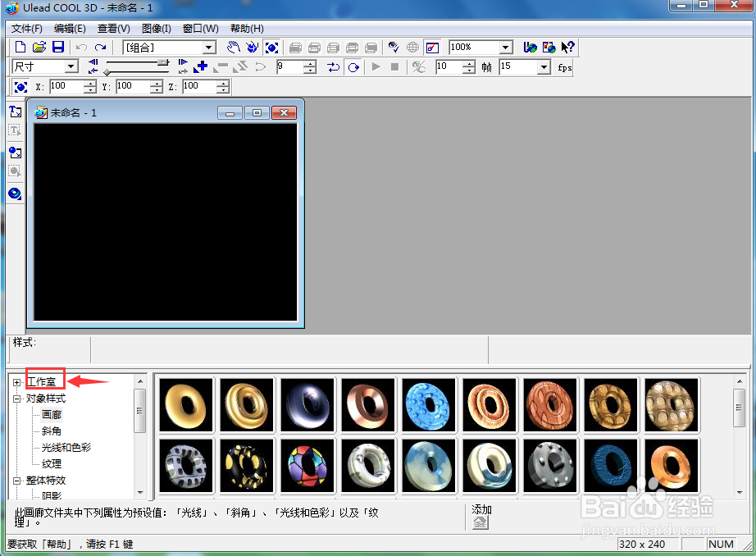756x556 pixels.
Task: Pick the copper ring style thumbnail
Action: pyautogui.click(x=368, y=404)
